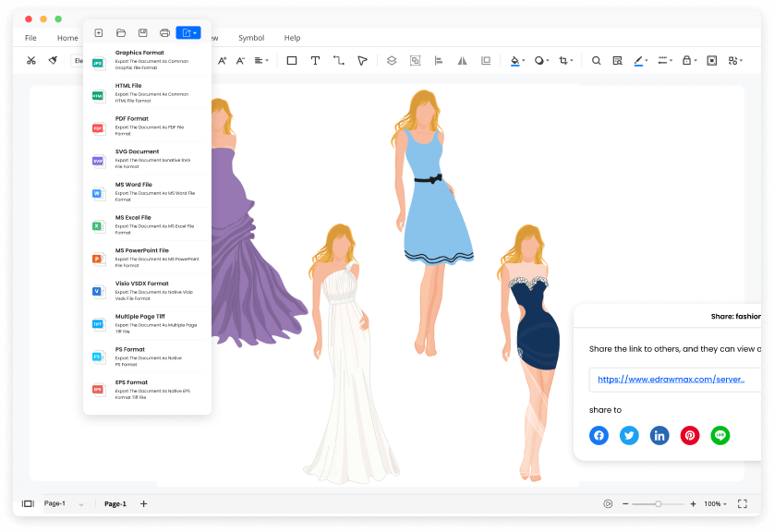Open the layers icon in the toolbar
Screen dimensions: 774x532
pos(392,61)
